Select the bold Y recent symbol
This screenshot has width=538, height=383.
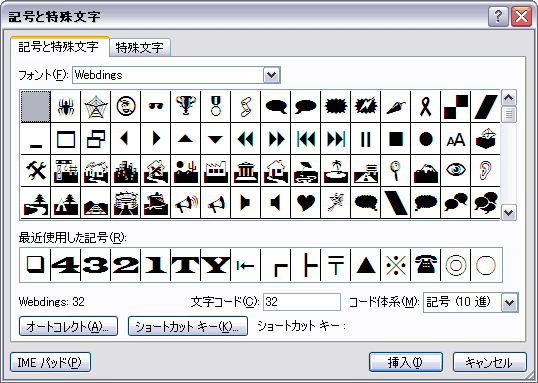[215, 265]
